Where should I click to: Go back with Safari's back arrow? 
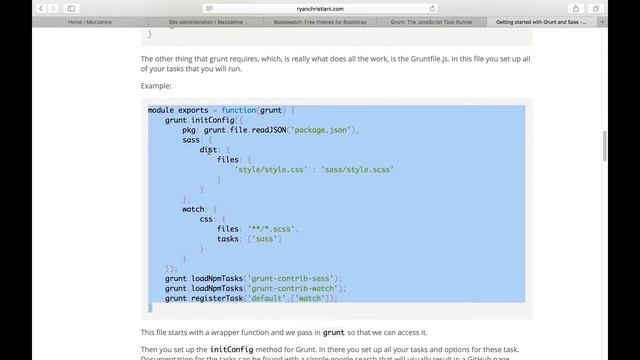41,9
